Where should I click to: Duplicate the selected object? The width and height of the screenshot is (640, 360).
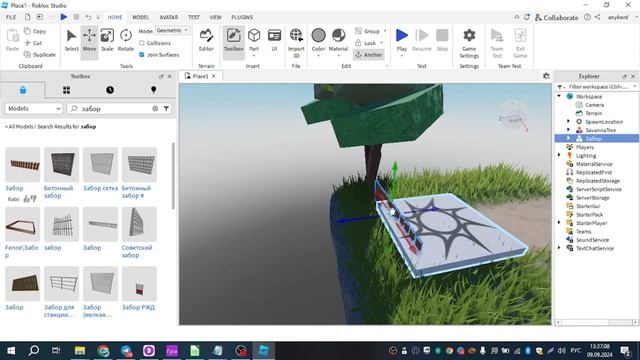pos(40,55)
